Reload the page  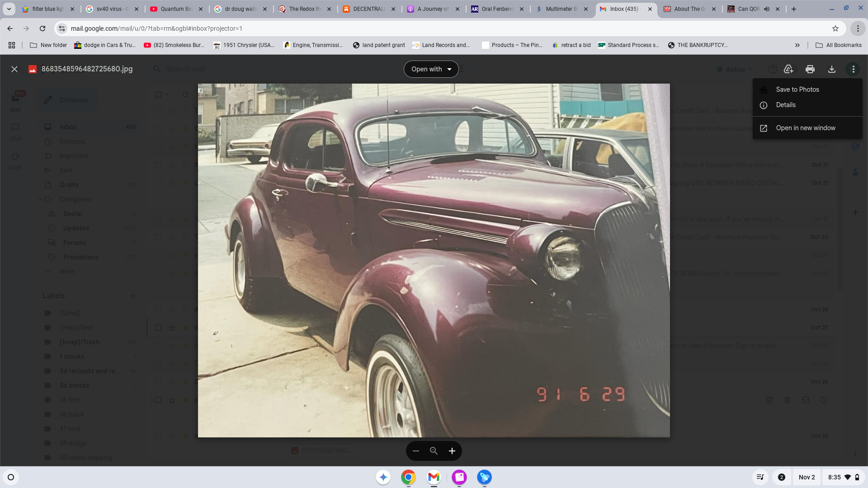[x=42, y=28]
